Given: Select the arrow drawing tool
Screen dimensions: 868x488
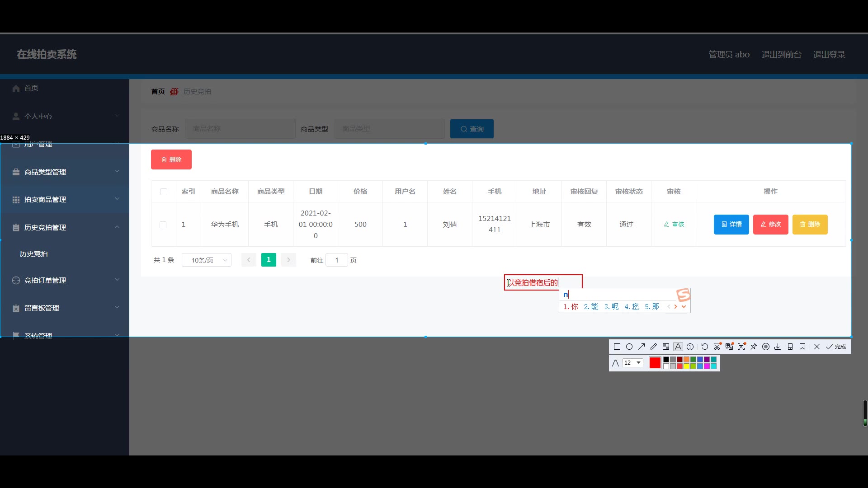Looking at the screenshot, I should click(x=642, y=347).
